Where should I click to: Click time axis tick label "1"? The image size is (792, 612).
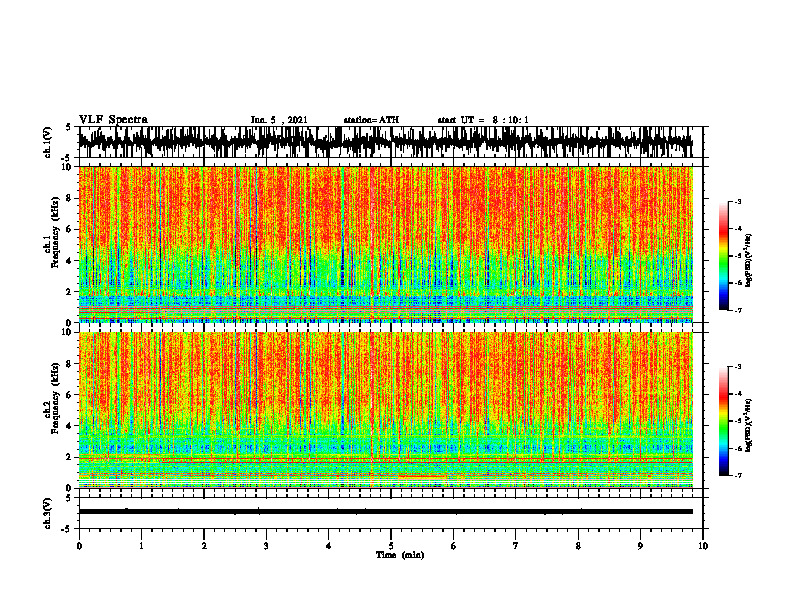141,546
